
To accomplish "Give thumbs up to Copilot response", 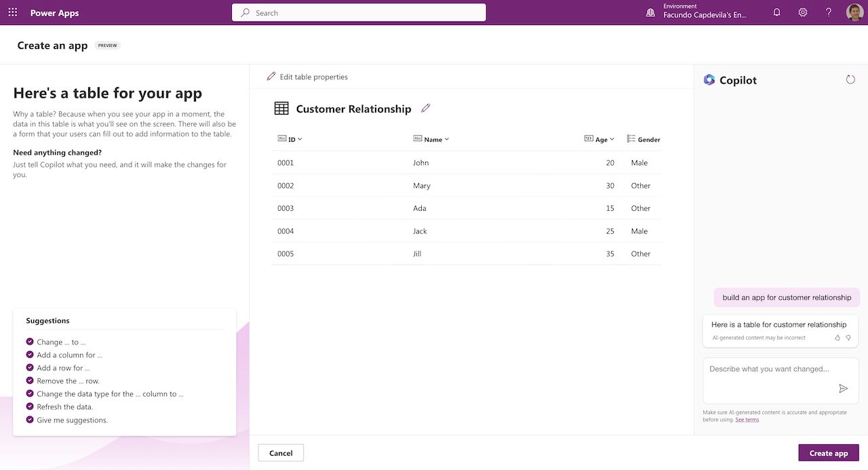I will click(x=837, y=337).
